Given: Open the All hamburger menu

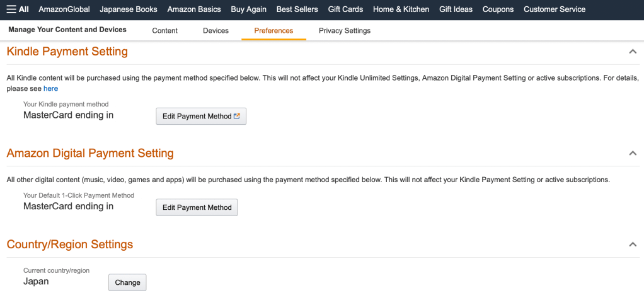Looking at the screenshot, I should 18,9.
